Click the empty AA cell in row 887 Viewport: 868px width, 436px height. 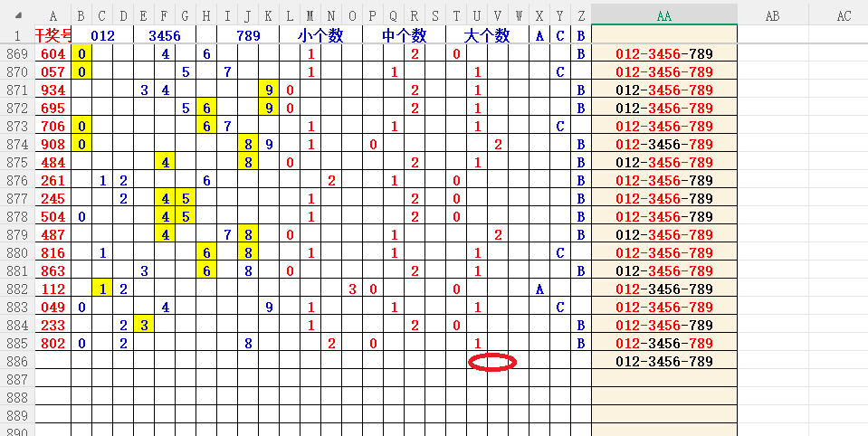(x=664, y=380)
